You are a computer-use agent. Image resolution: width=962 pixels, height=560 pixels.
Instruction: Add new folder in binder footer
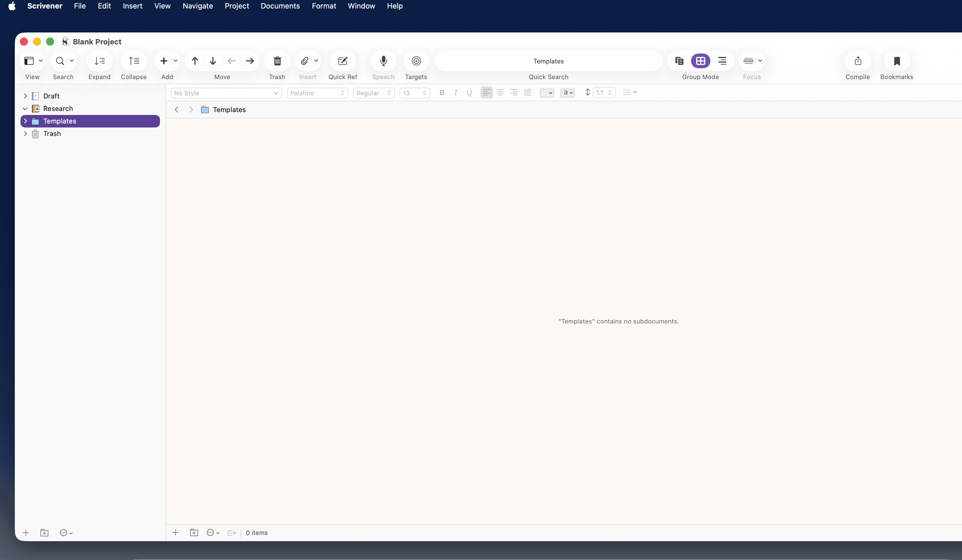(44, 533)
